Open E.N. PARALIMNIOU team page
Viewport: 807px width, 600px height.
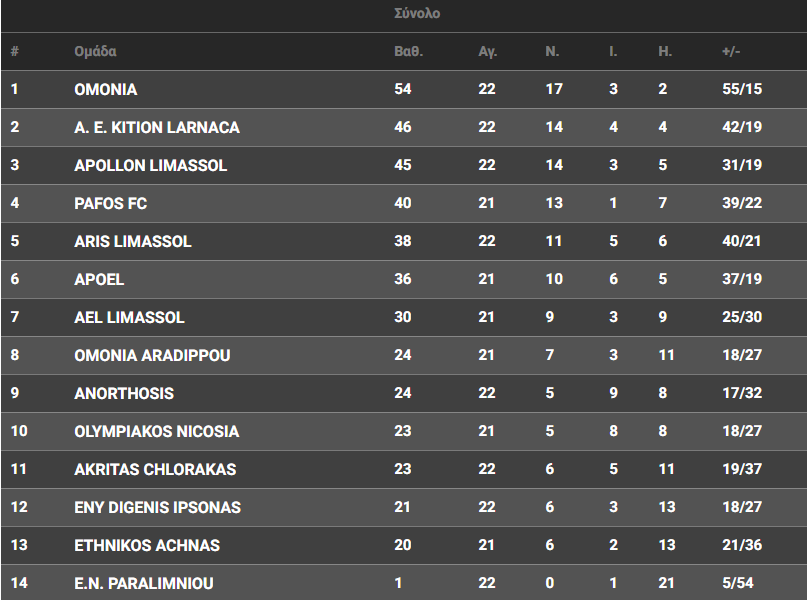[x=144, y=584]
